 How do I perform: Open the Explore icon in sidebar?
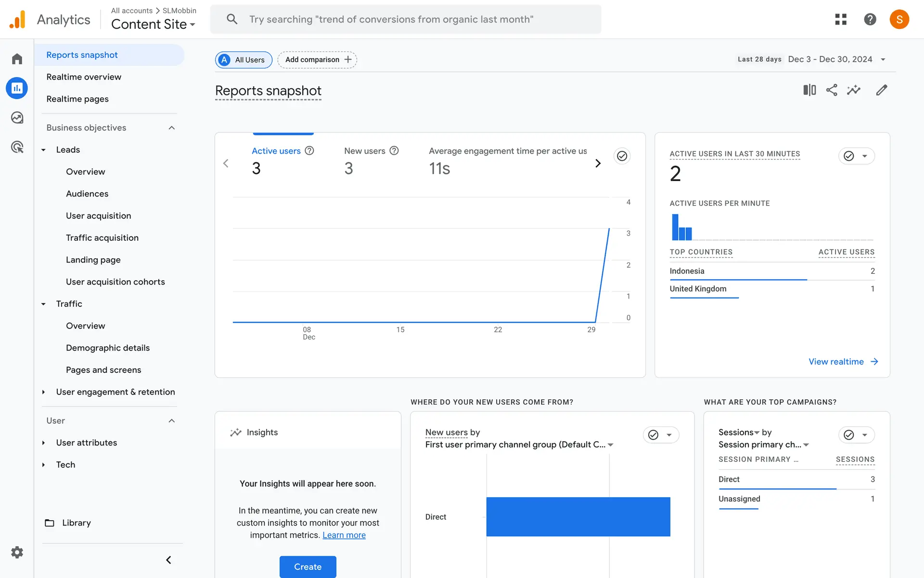(x=17, y=118)
